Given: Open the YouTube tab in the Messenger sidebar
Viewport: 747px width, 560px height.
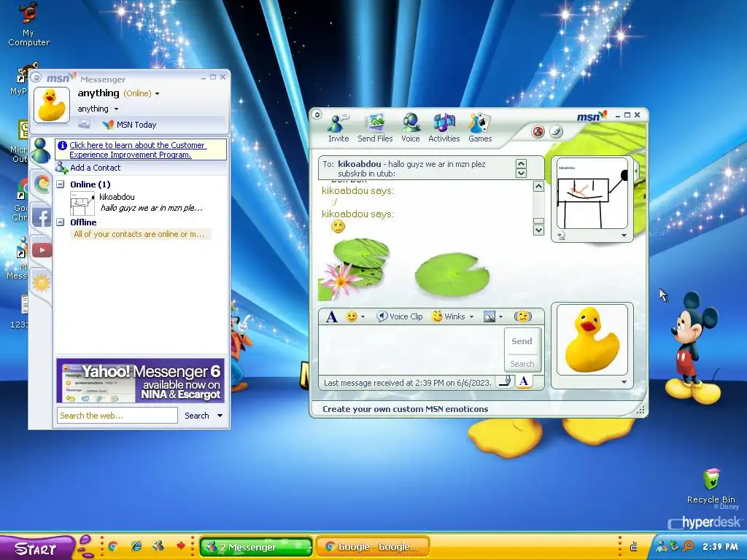Looking at the screenshot, I should (x=42, y=250).
